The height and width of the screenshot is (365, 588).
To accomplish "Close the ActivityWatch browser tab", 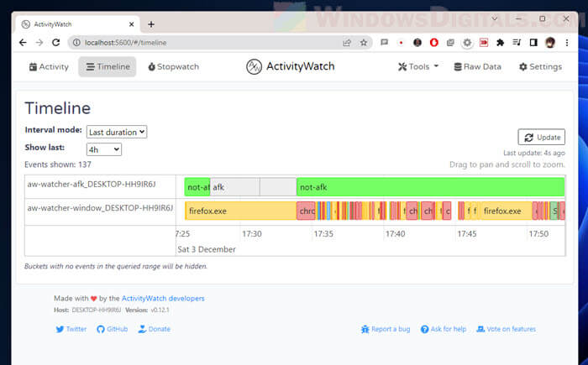I will tap(132, 24).
